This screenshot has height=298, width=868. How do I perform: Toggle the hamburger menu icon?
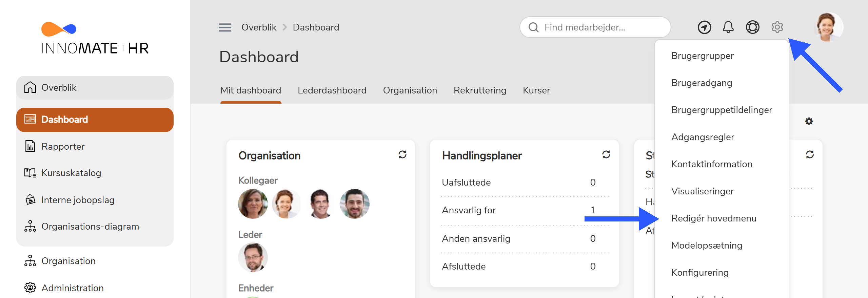[x=225, y=27]
